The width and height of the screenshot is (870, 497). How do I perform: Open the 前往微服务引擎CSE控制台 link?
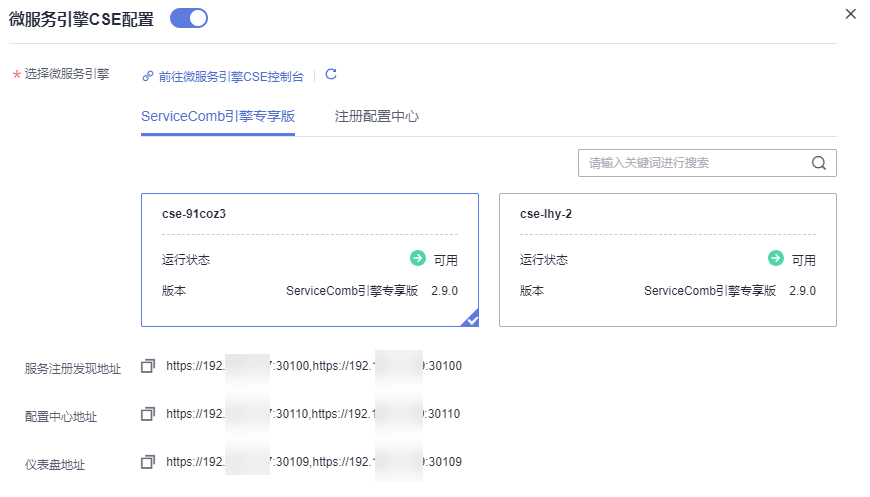[x=230, y=76]
